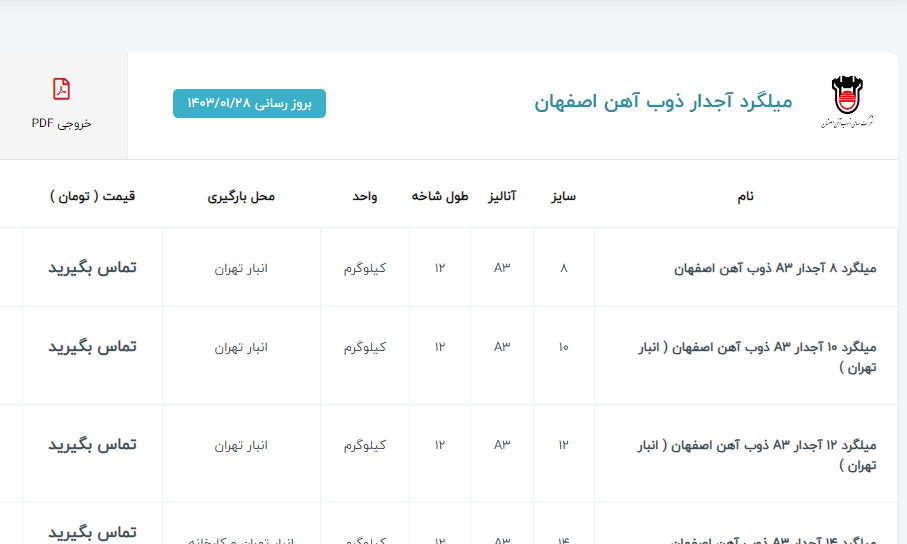Select the طول شاخه column header
The image size is (907, 544).
point(440,196)
